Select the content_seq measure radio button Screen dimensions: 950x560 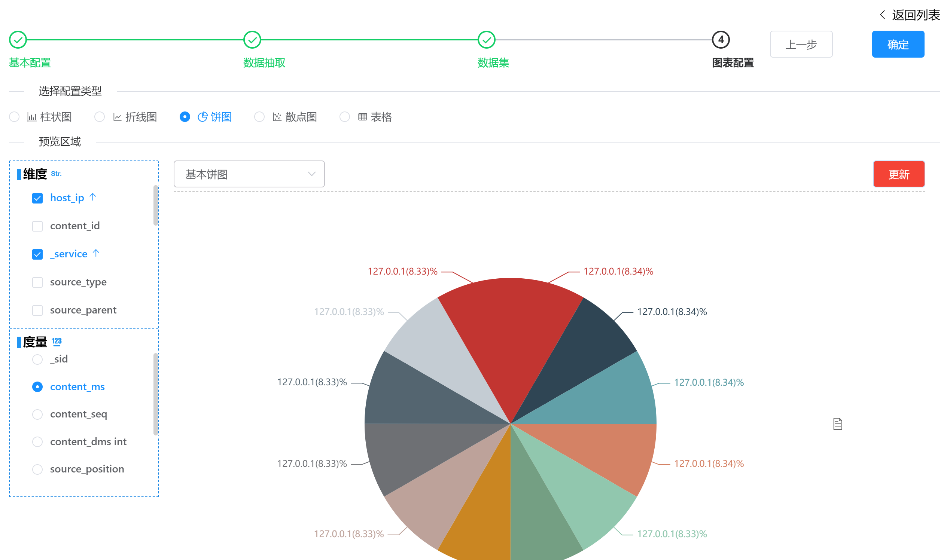point(37,414)
